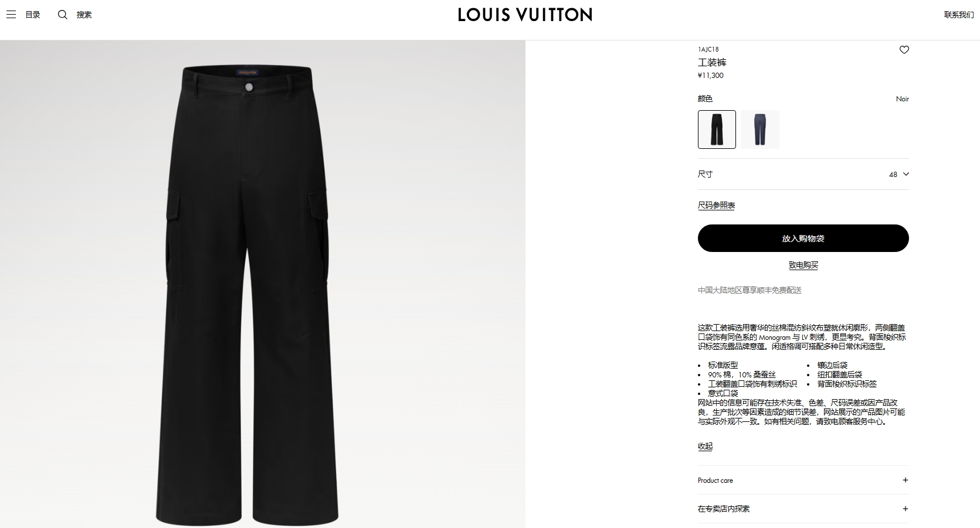980x528 pixels.
Task: Click the plus icon beside Product care
Action: point(905,480)
